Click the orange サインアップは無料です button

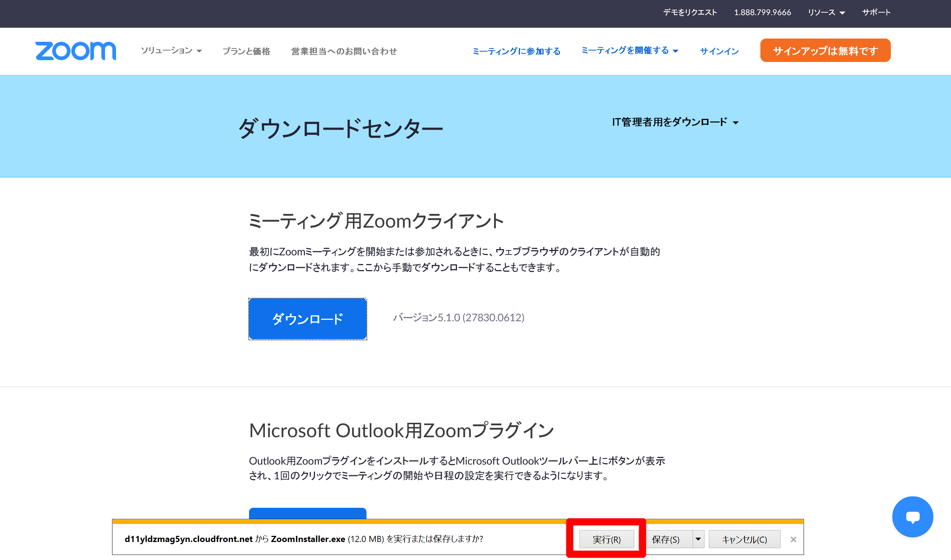point(825,50)
